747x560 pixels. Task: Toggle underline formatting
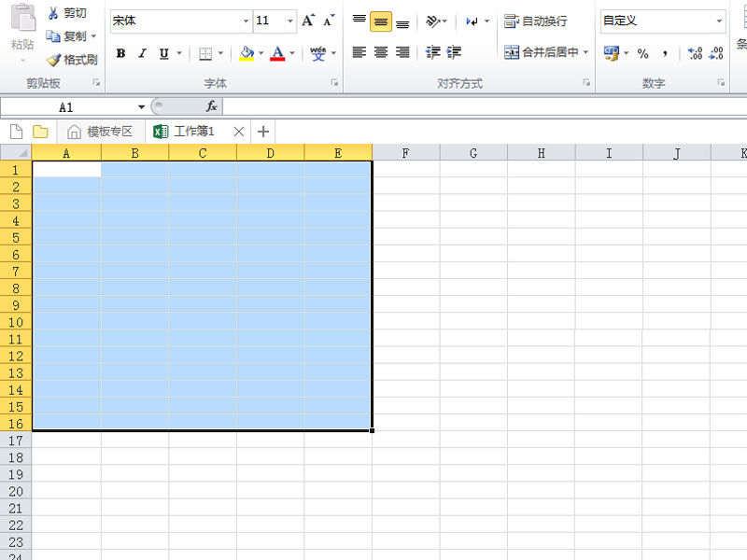pos(164,53)
